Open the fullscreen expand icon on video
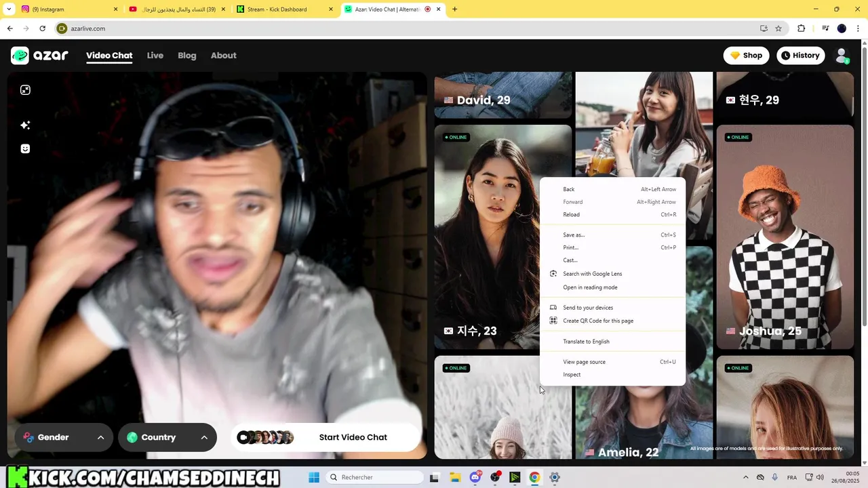Viewport: 868px width, 488px height. (25, 90)
